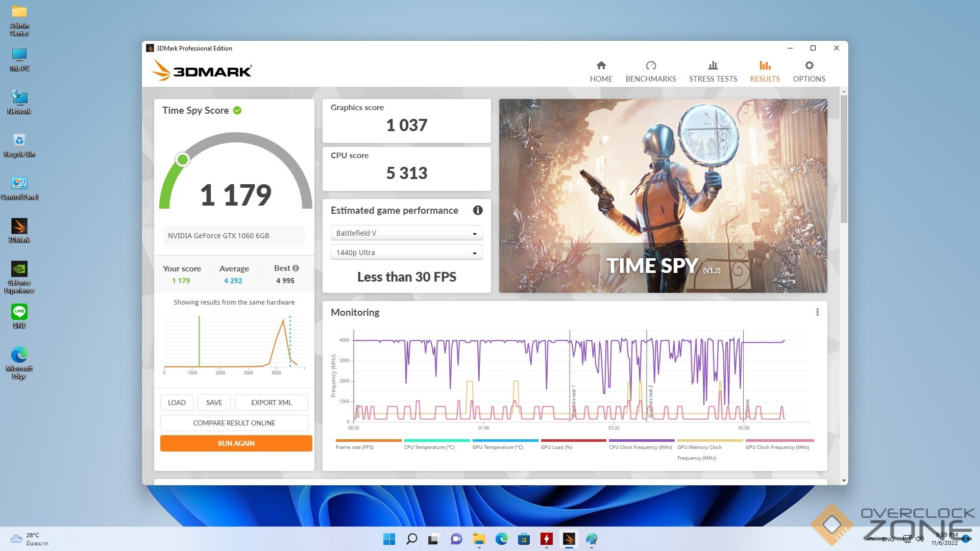Click the CPU Clock Frequency purple legend swatch

point(641,440)
